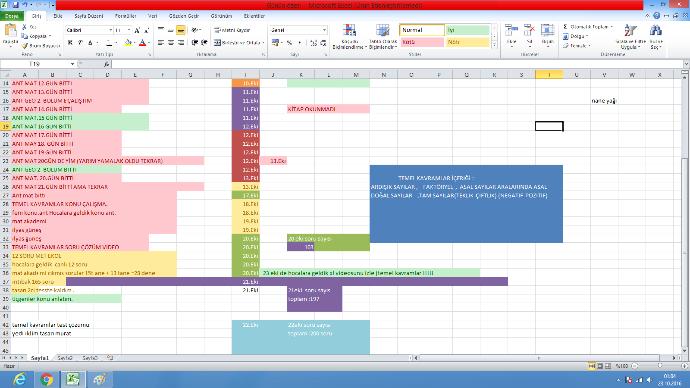
Task: Click the AutoSum sigma icon
Action: point(565,27)
